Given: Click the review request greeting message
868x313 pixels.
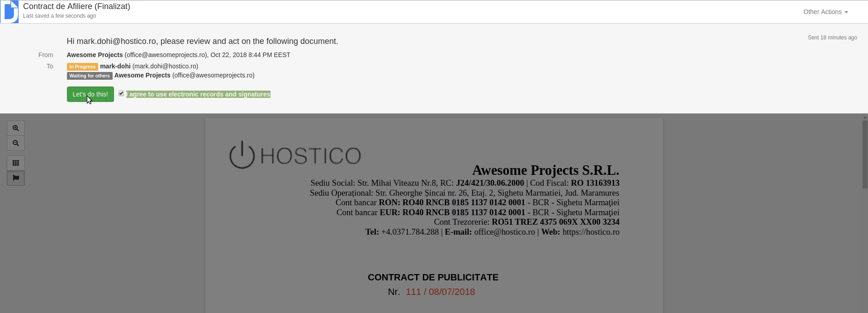Looking at the screenshot, I should (202, 41).
